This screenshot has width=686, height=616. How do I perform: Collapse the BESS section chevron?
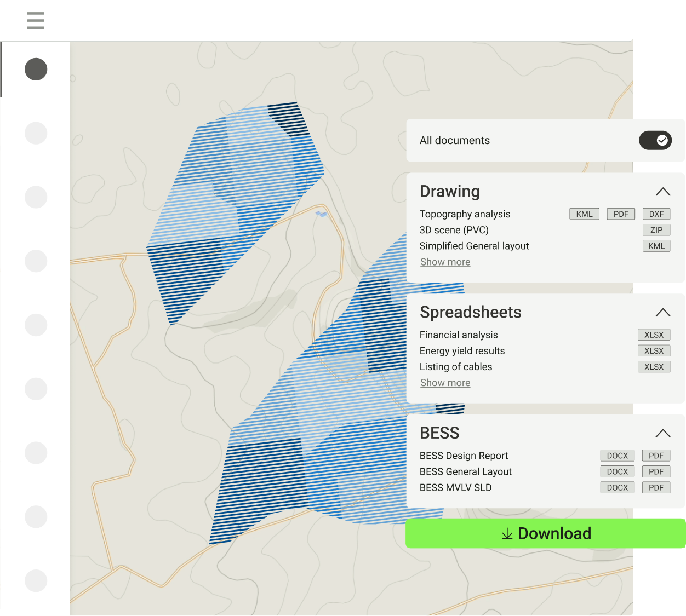pos(662,433)
